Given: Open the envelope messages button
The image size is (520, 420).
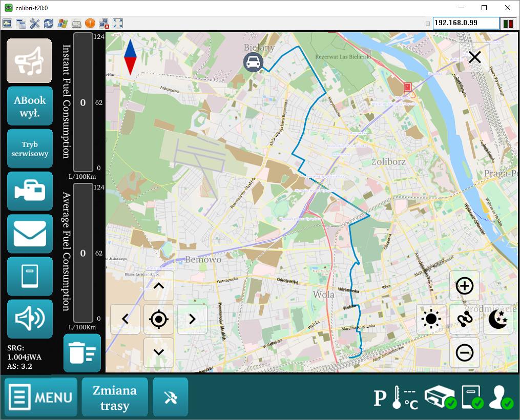Looking at the screenshot, I should (x=30, y=234).
